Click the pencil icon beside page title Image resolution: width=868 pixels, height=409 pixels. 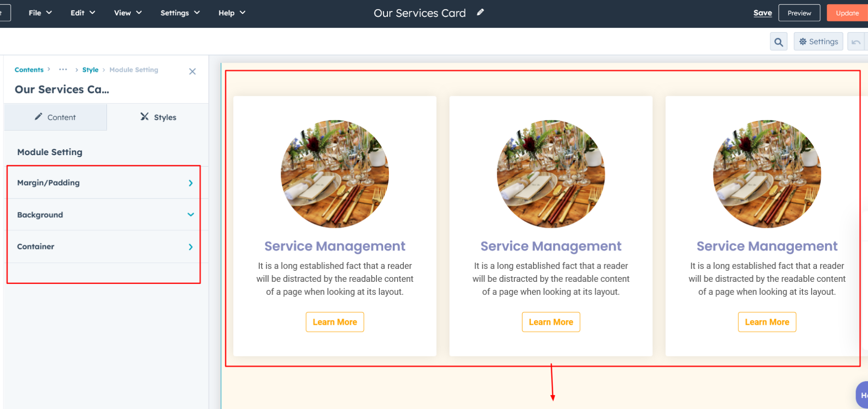pyautogui.click(x=480, y=13)
